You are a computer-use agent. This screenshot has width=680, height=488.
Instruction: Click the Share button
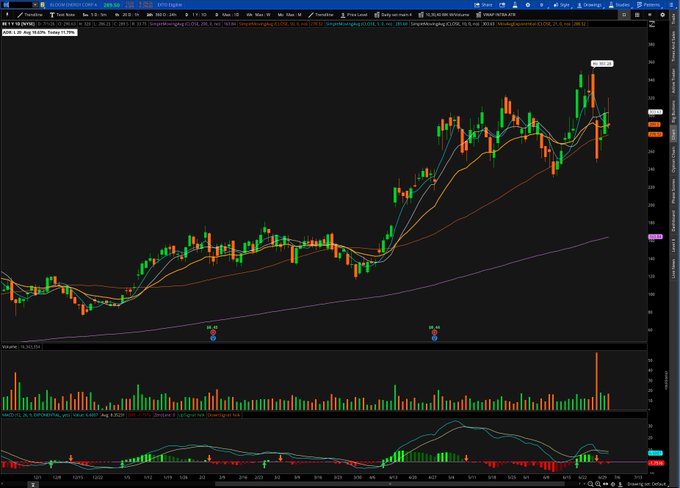coord(483,5)
